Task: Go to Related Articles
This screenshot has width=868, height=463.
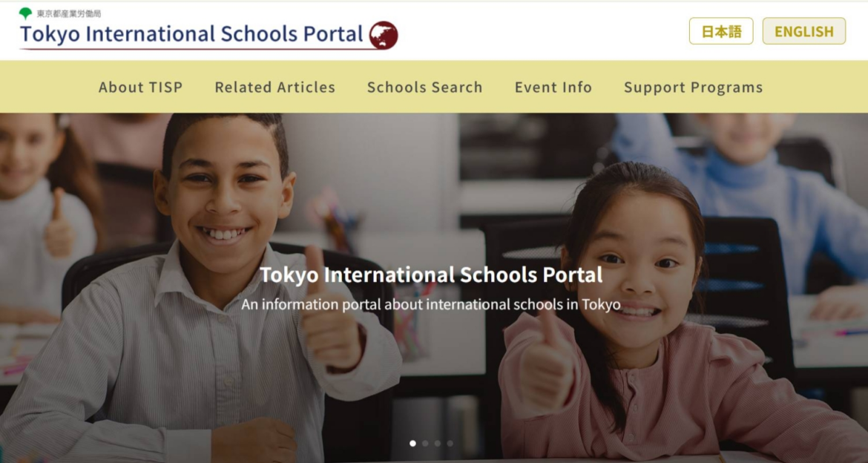Action: pos(274,87)
